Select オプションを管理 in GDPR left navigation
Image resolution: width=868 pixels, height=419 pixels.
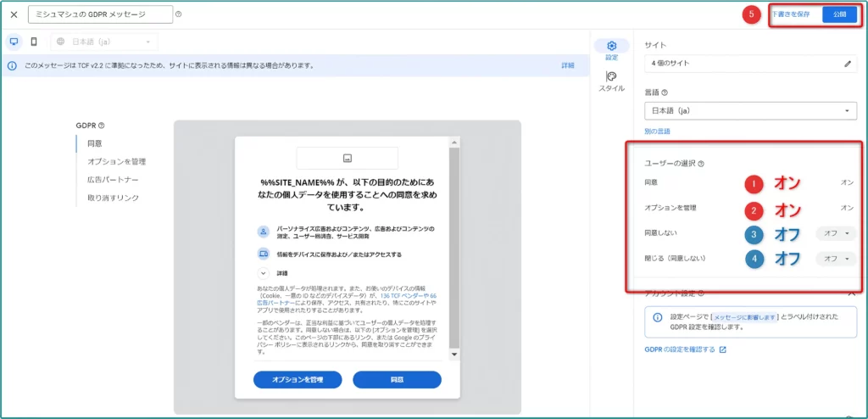pyautogui.click(x=116, y=161)
